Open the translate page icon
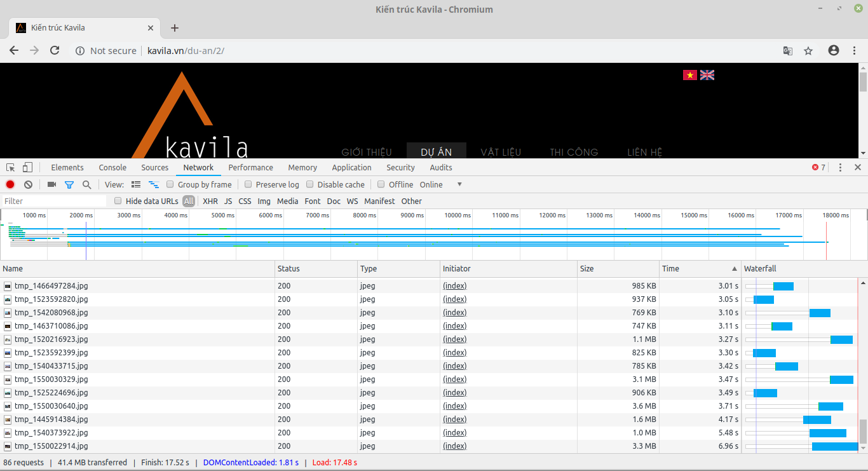 pyautogui.click(x=787, y=51)
